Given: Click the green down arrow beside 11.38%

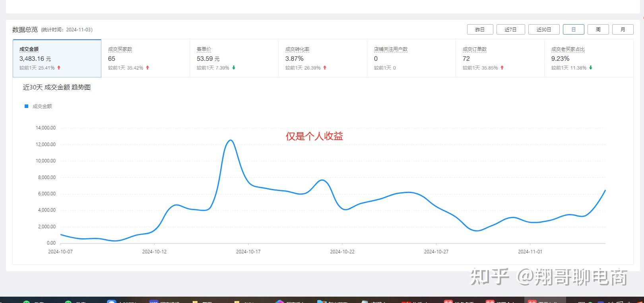Looking at the screenshot, I should (x=591, y=68).
